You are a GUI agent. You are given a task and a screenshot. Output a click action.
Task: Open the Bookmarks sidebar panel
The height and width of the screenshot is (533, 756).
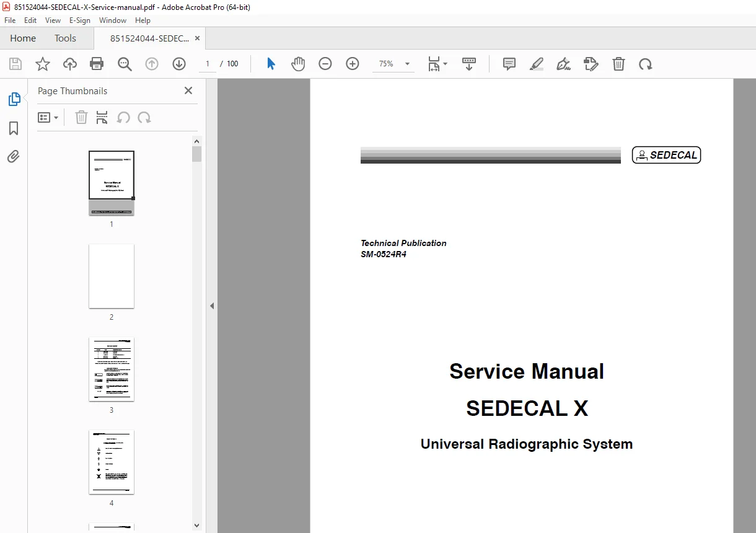14,128
